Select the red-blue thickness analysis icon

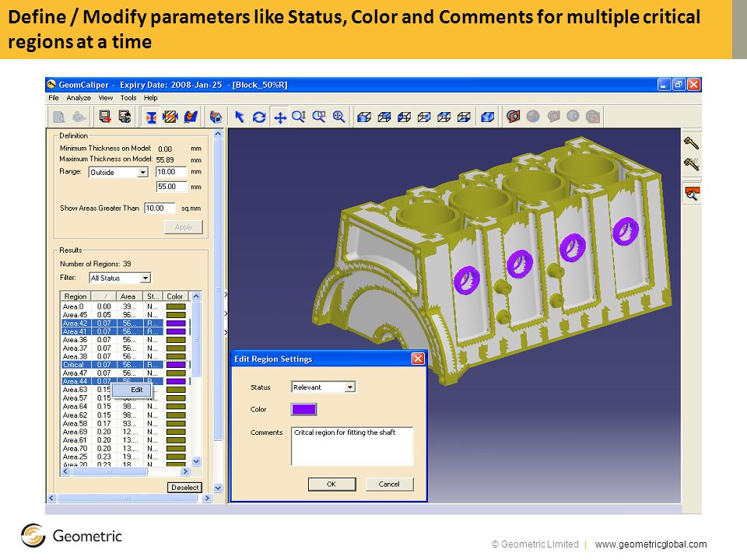pyautogui.click(x=151, y=117)
